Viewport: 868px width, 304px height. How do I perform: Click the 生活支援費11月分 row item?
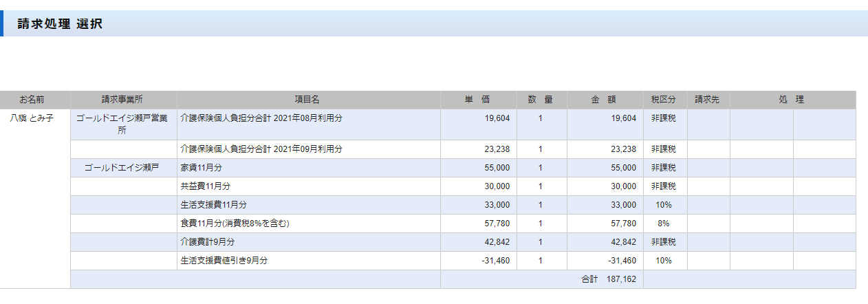213,205
